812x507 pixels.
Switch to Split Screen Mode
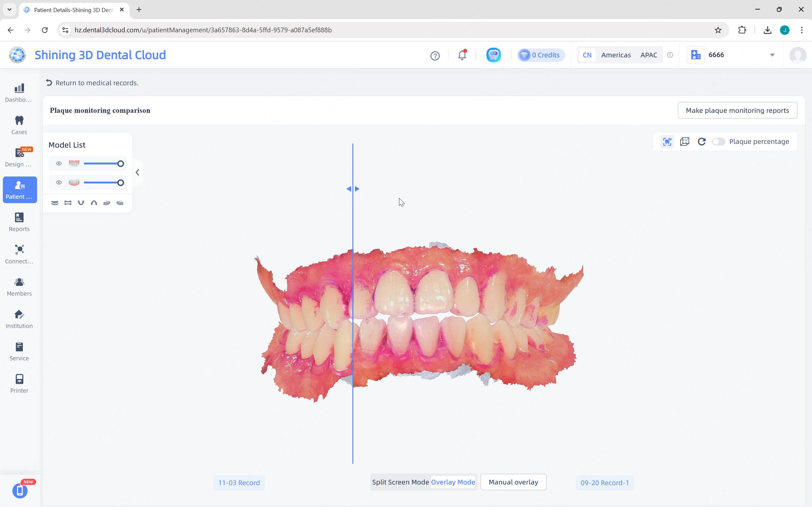tap(400, 482)
